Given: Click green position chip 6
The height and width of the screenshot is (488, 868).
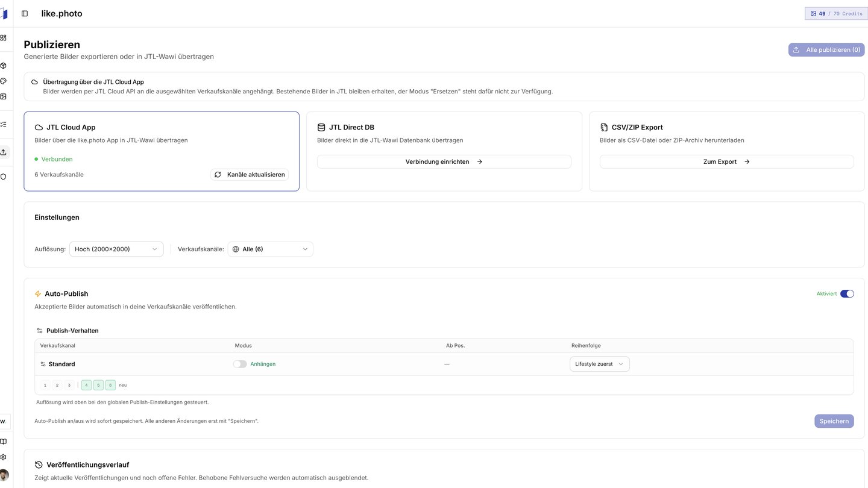Looking at the screenshot, I should pos(110,385).
